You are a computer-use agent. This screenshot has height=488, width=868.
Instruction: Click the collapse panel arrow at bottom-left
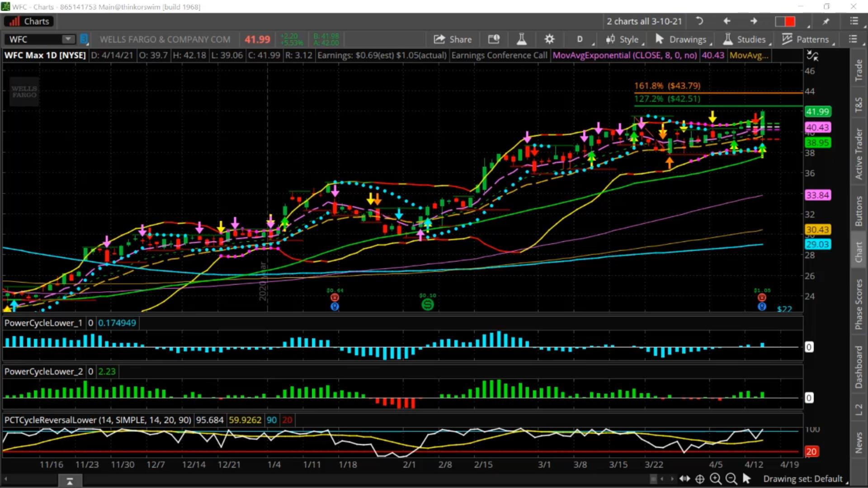coord(70,482)
